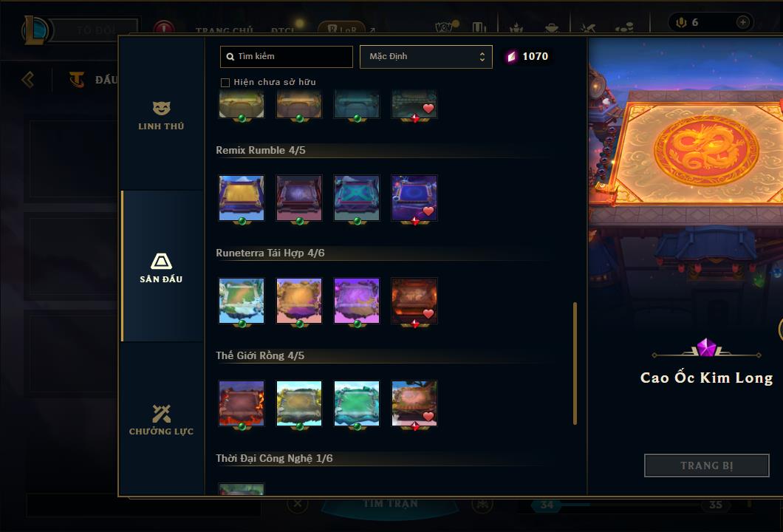Select the green third Thế Giới Rồng arena
783x532 pixels.
tap(357, 403)
